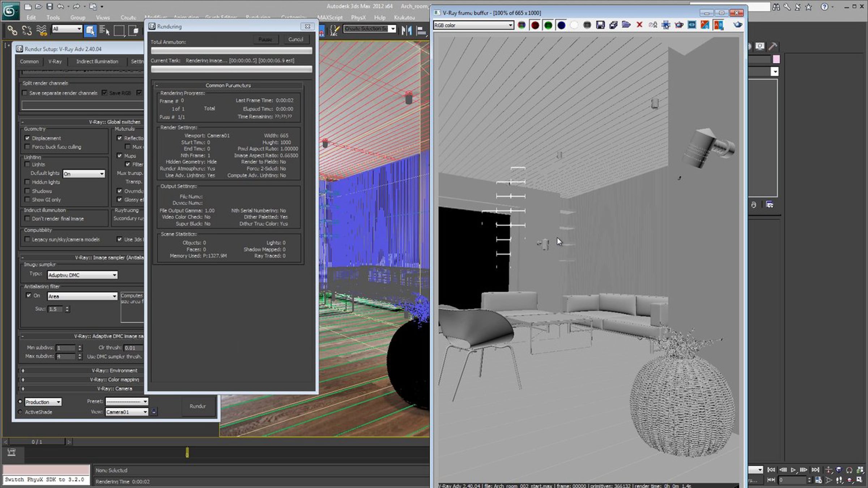Select the ActiveShade radio button
This screenshot has width=868, height=488.
(x=20, y=412)
